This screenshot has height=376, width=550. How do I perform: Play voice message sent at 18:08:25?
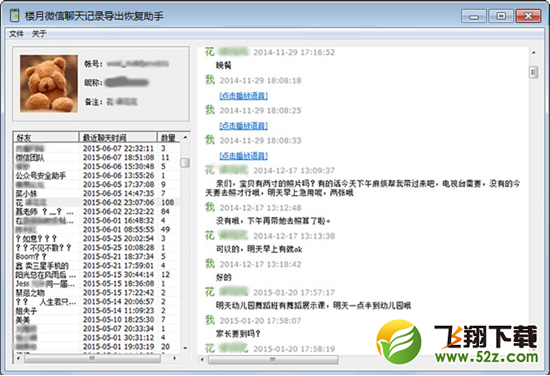[x=243, y=126]
